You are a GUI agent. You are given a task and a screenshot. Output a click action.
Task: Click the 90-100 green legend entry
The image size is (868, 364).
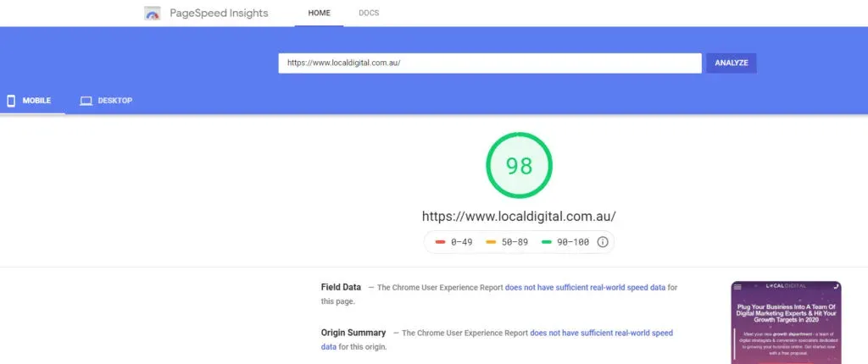(565, 242)
